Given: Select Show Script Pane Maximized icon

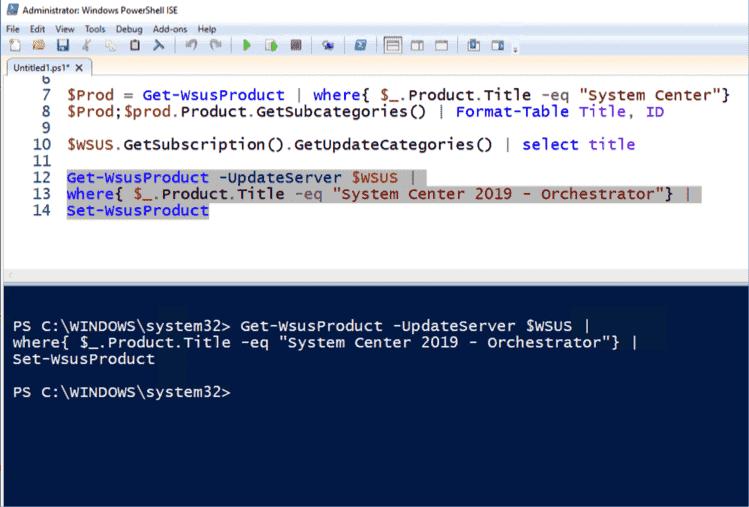Looking at the screenshot, I should 441,46.
